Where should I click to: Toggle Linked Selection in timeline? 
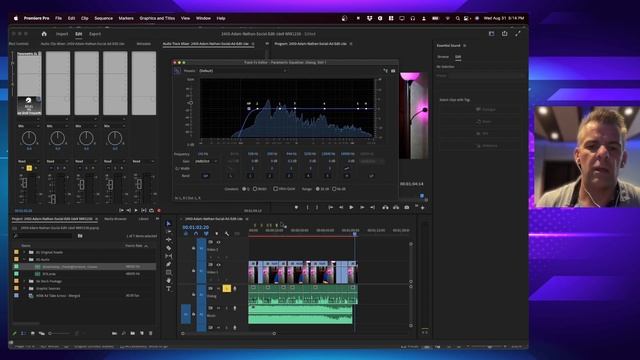click(x=206, y=233)
